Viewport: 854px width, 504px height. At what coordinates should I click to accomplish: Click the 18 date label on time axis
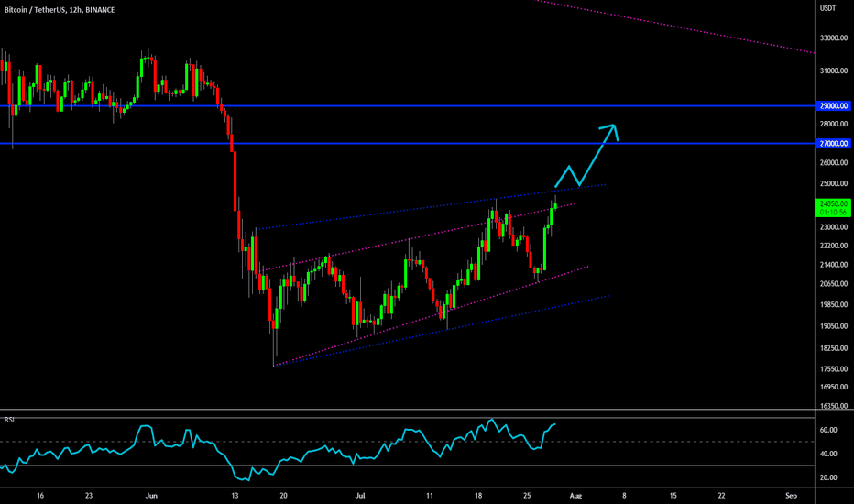pyautogui.click(x=478, y=496)
